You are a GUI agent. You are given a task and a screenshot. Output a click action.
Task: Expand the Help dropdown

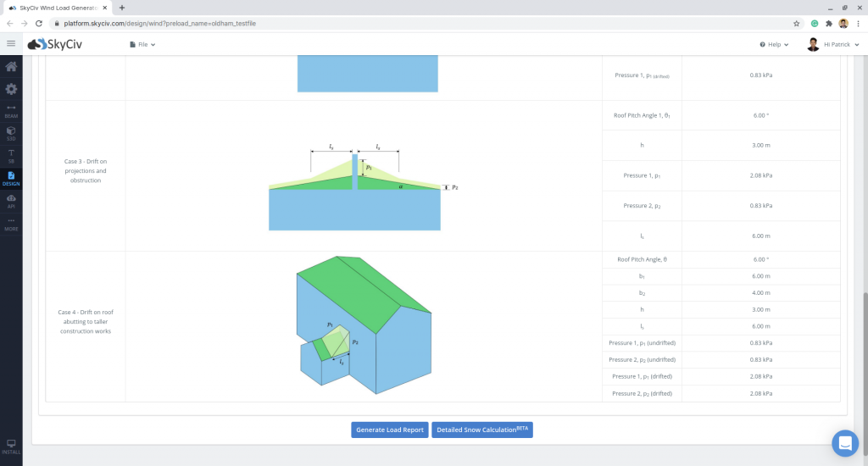774,44
